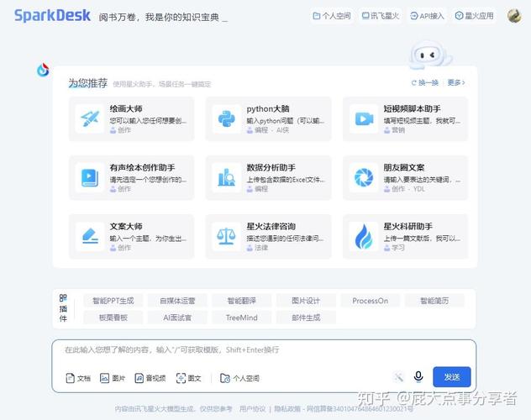Select the 星火法律咨询 card title
Viewport: 531px width, 420px height.
[271, 227]
